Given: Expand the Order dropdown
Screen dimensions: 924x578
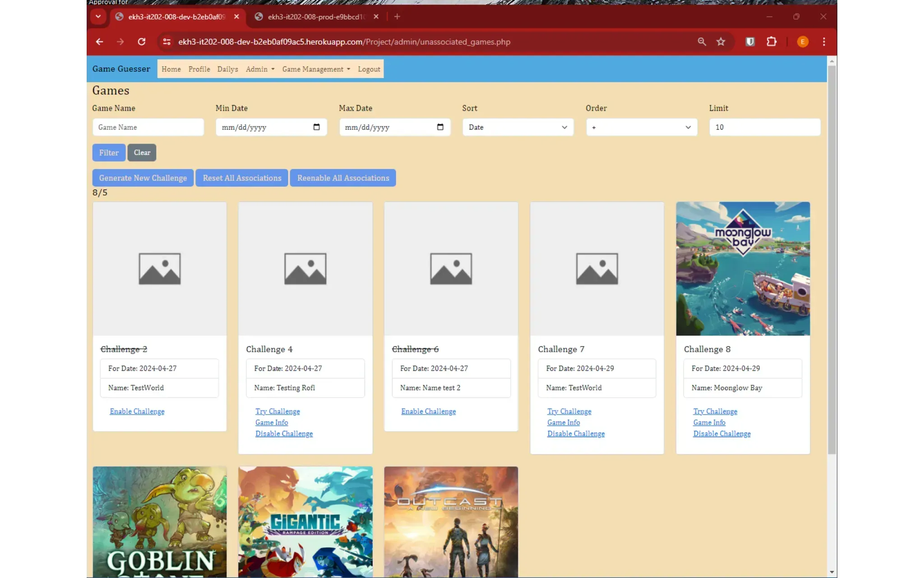Looking at the screenshot, I should 641,127.
